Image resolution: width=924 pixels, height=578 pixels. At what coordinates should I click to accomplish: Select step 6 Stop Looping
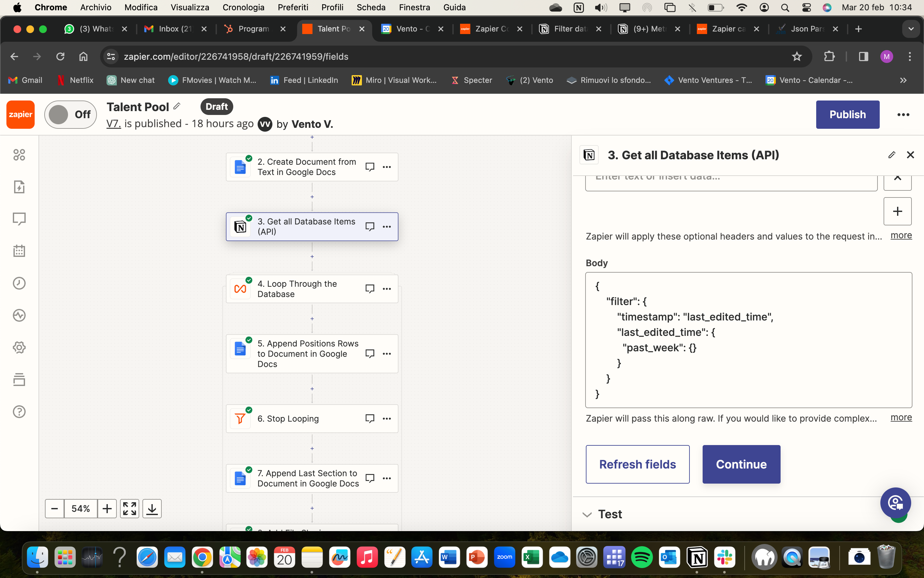point(312,419)
